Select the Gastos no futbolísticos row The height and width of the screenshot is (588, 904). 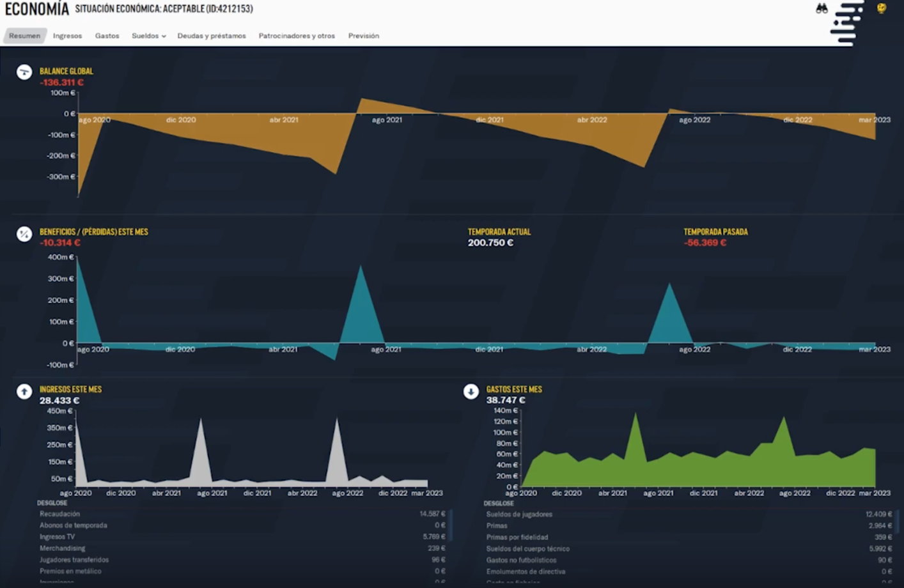tap(689, 561)
